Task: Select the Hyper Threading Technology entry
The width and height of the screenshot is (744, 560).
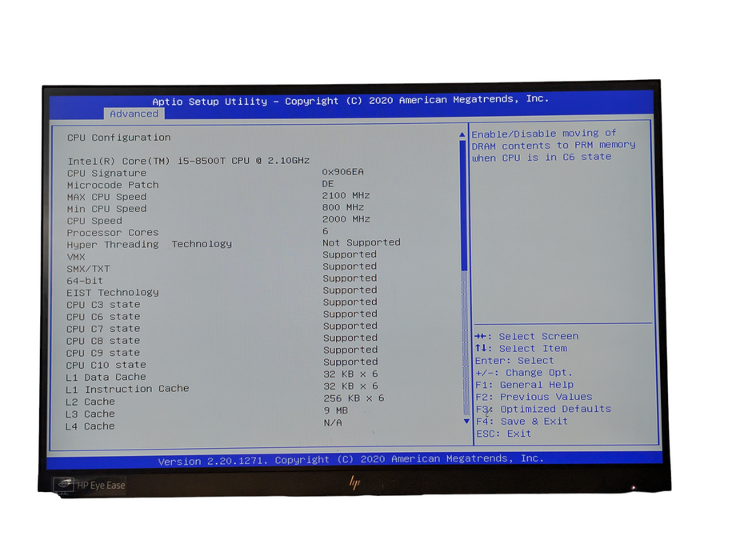Action: click(x=150, y=244)
